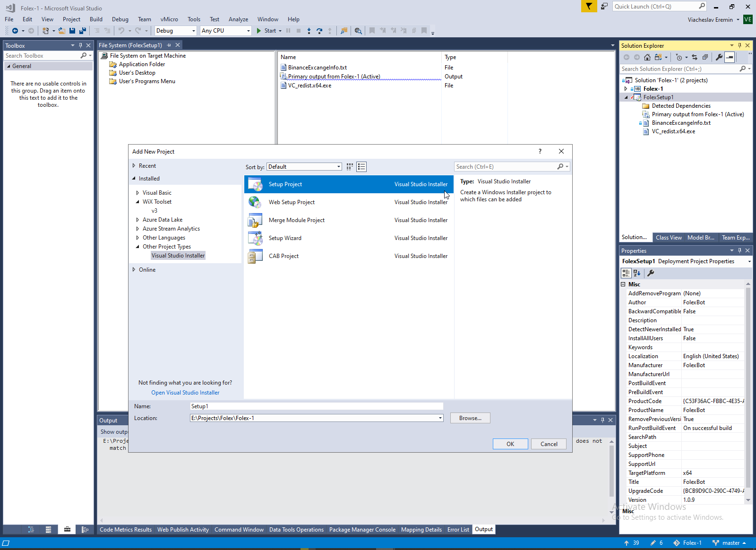Screen dimensions: 756x550
Task: Click the Pending Changes Filter clock icon
Action: 679,57
